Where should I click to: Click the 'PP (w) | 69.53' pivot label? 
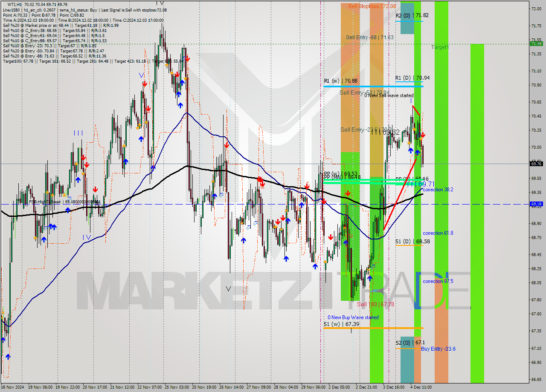point(340,173)
